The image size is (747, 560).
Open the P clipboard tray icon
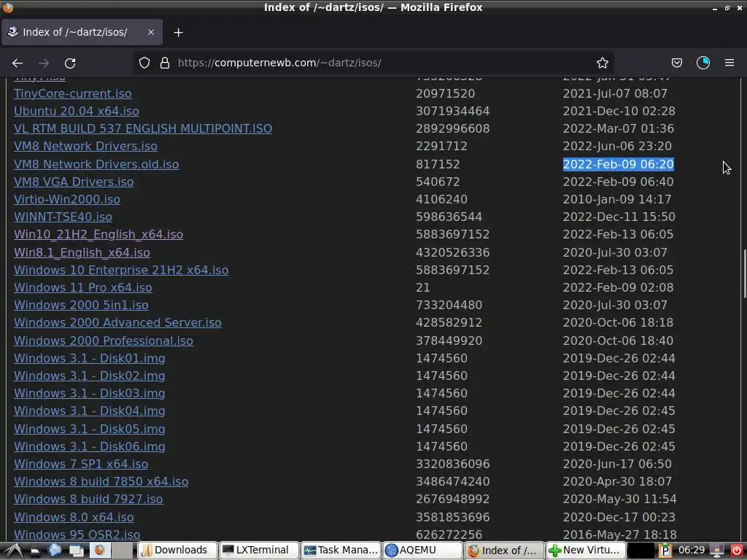[665, 551]
